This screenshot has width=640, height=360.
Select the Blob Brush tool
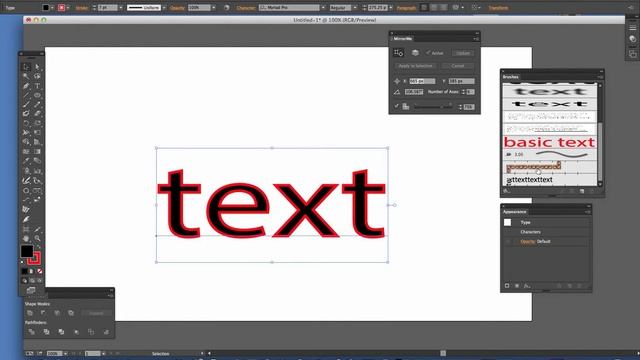(26, 114)
